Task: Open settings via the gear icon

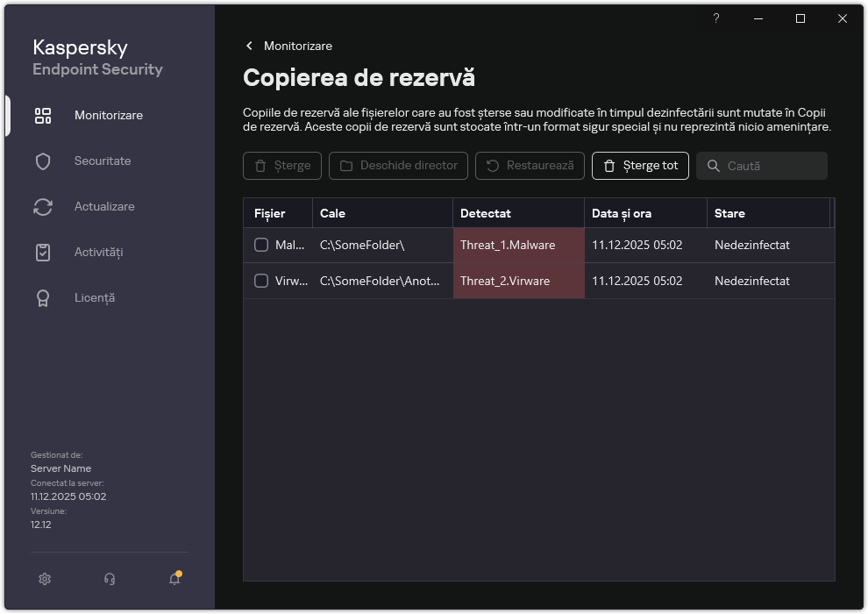Action: (x=45, y=579)
